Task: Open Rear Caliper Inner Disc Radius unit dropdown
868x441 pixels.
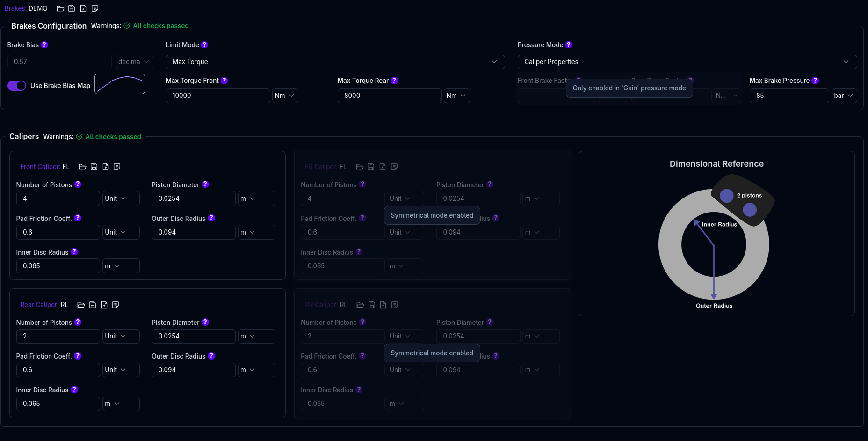Action: 121,404
